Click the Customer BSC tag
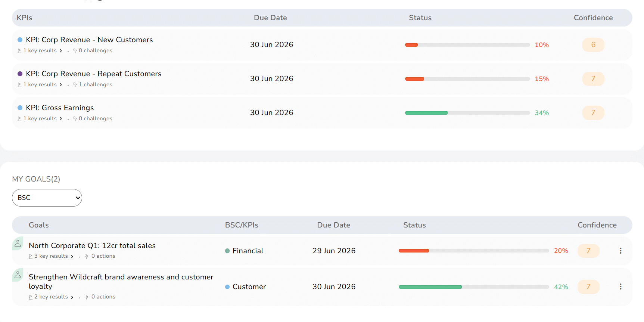This screenshot has height=322, width=644. pyautogui.click(x=245, y=287)
